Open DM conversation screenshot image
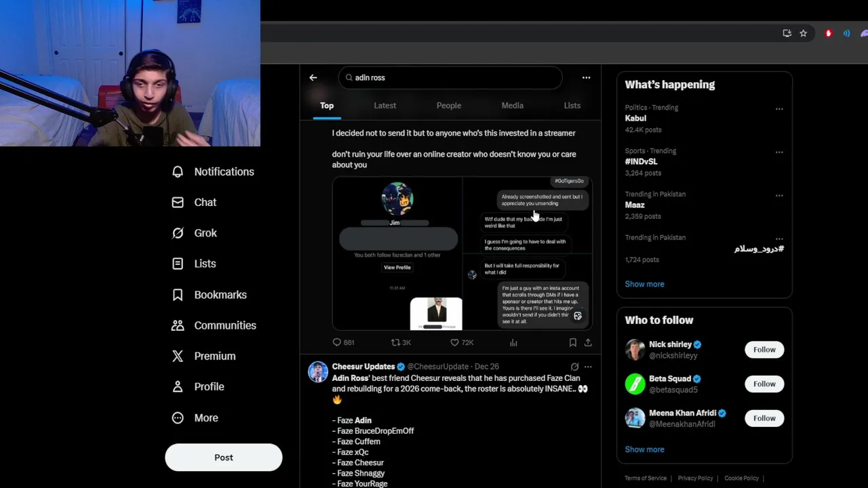This screenshot has height=488, width=868. 528,253
